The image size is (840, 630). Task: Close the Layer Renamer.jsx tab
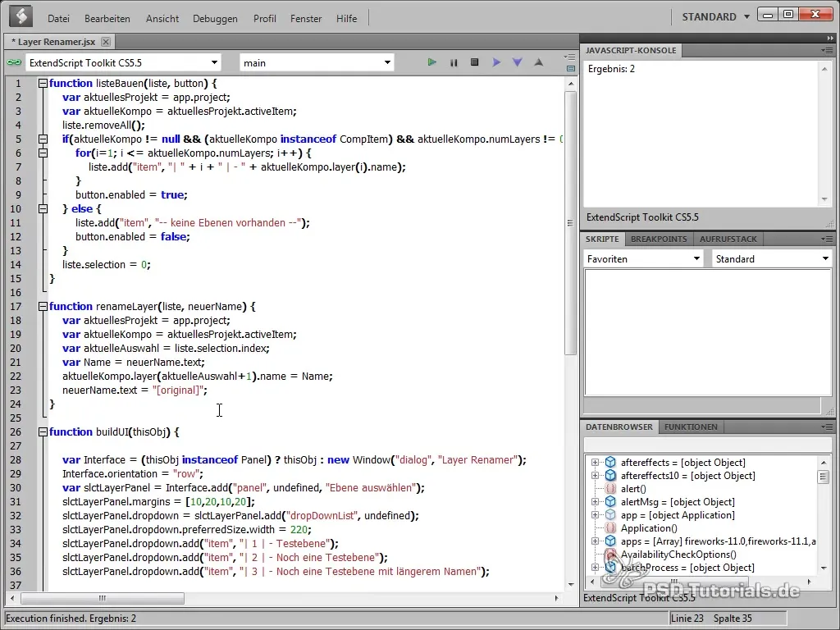(x=106, y=42)
